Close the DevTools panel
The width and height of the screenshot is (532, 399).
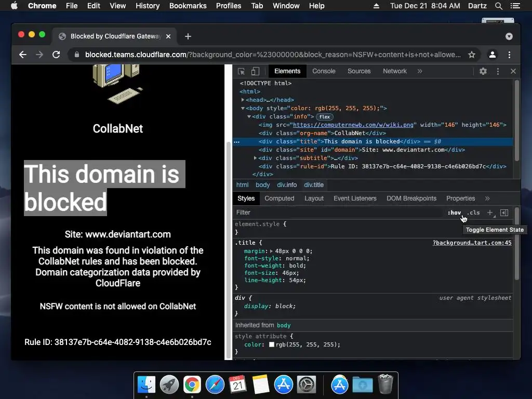coord(513,71)
